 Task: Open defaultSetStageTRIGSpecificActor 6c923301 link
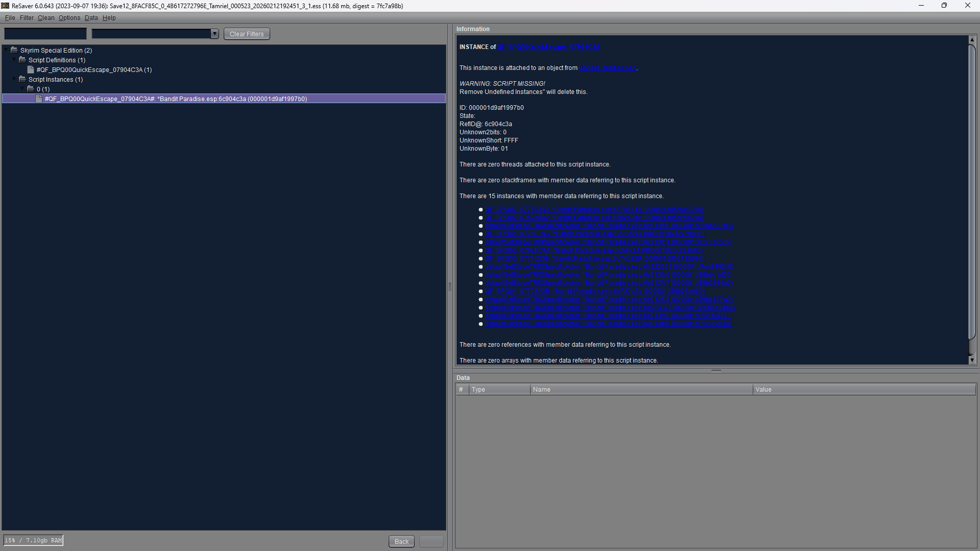click(609, 267)
